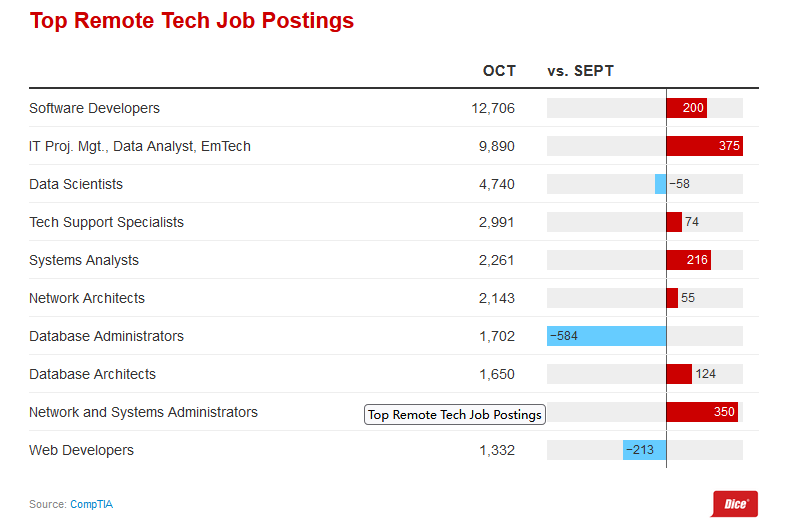Click the OCT column header

(x=499, y=71)
